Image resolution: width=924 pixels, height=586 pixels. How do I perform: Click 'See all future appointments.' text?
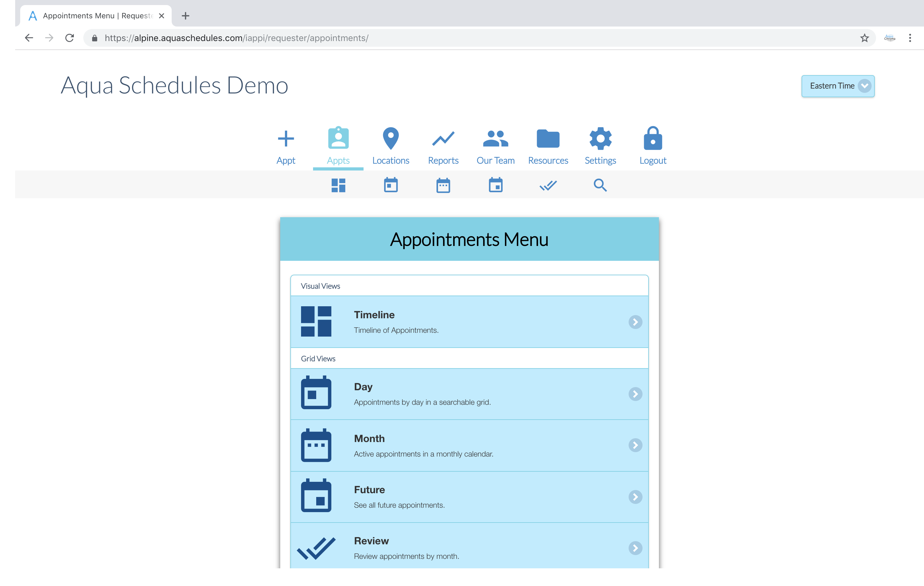pos(399,505)
